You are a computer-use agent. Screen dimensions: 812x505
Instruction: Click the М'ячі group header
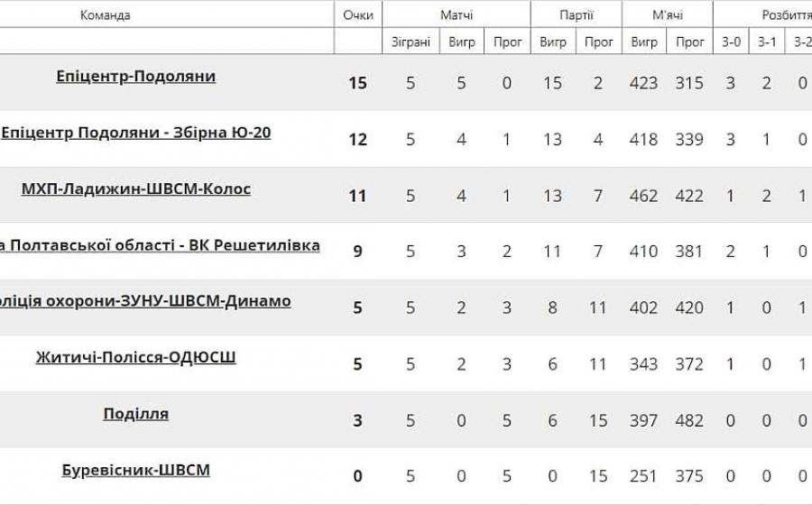pyautogui.click(x=667, y=15)
